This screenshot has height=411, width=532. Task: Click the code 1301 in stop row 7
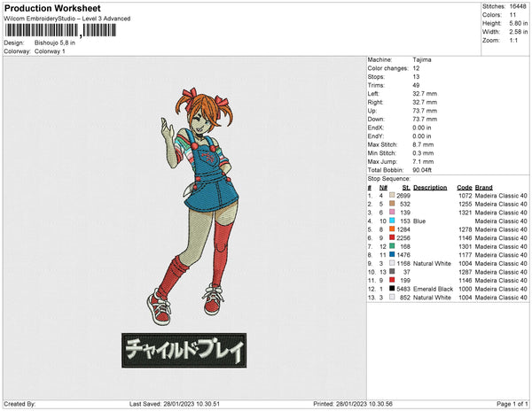pyautogui.click(x=465, y=246)
